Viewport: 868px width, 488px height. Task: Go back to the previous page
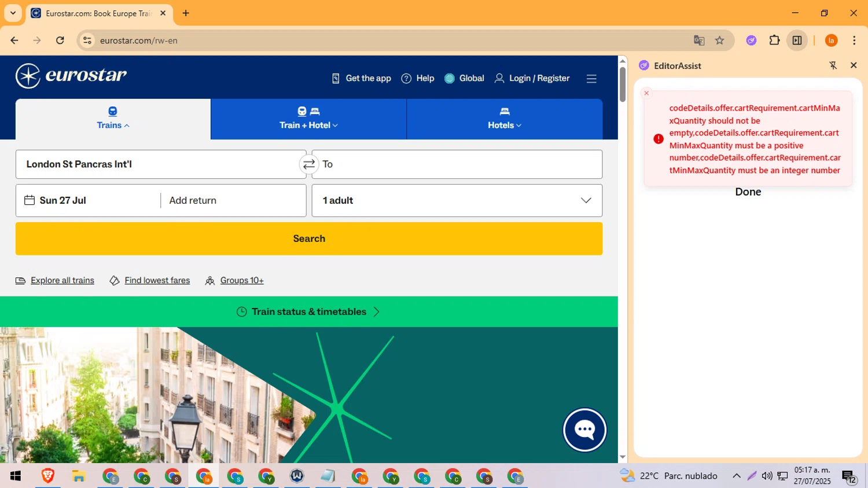tap(14, 41)
